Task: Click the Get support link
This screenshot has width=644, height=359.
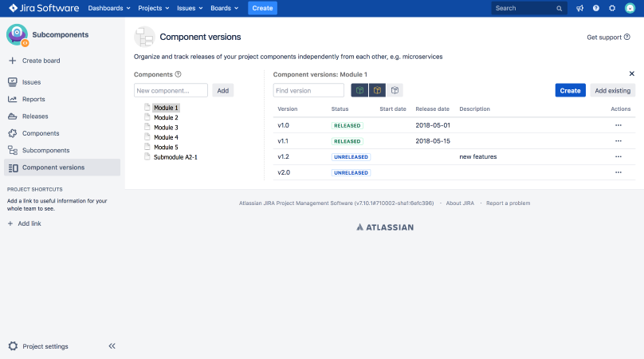Action: [x=608, y=37]
